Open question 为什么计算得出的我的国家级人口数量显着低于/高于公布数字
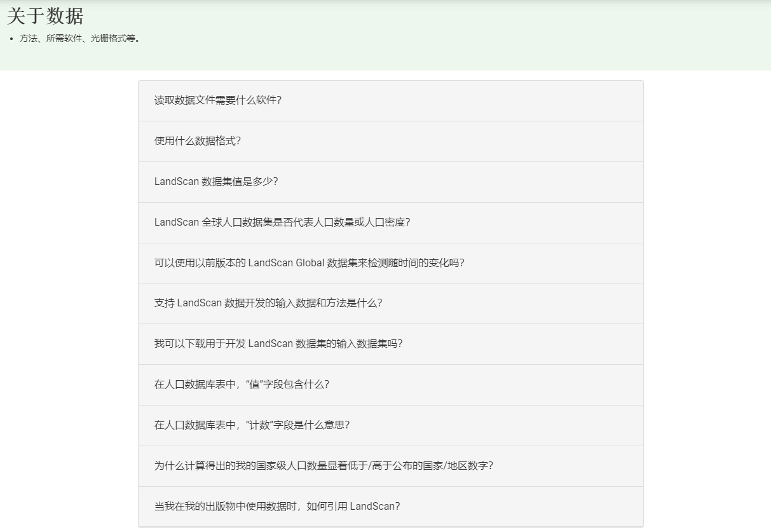This screenshot has height=532, width=771. [390, 466]
